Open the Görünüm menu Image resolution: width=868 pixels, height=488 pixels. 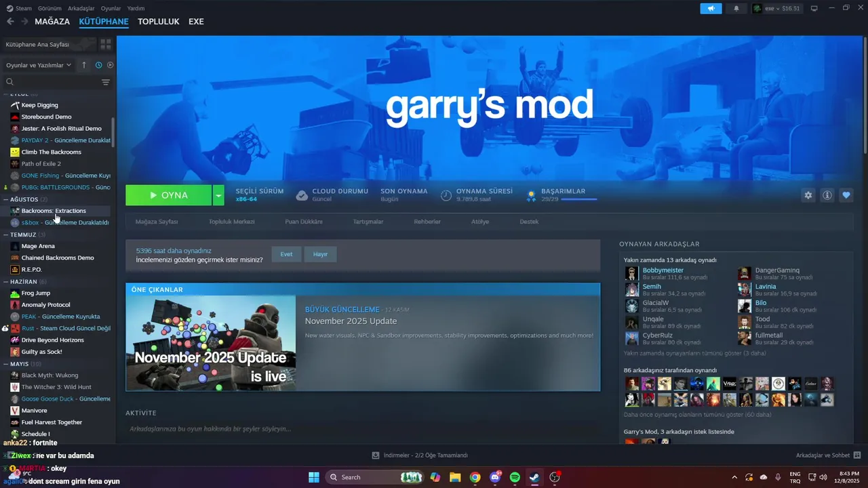(50, 8)
